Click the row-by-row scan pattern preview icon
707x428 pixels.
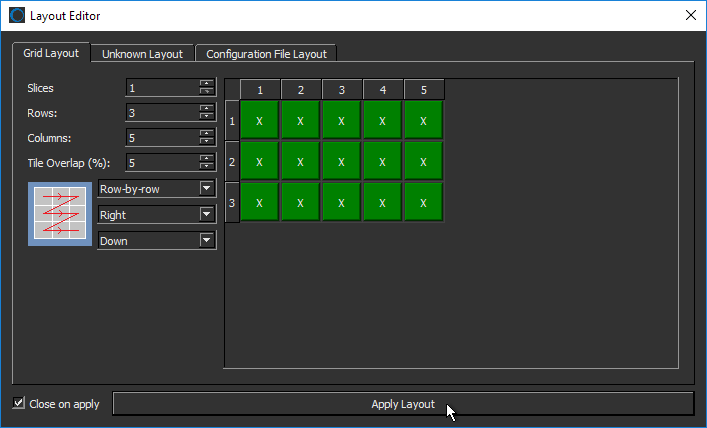pyautogui.click(x=61, y=213)
